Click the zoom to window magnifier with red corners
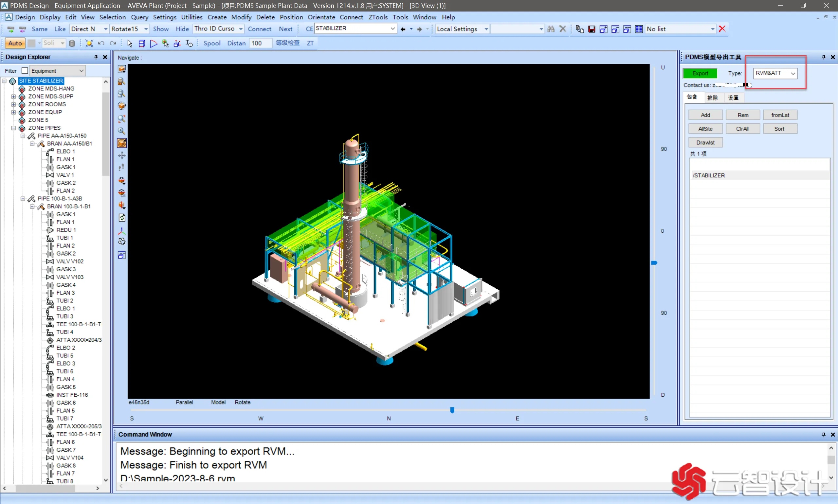The width and height of the screenshot is (838, 504). pos(121,118)
